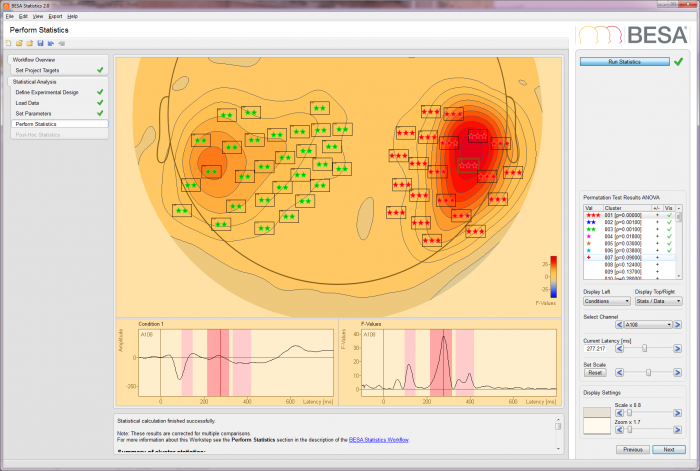The image size is (700, 471).
Task: Click the New project toolbar icon
Action: click(8, 43)
